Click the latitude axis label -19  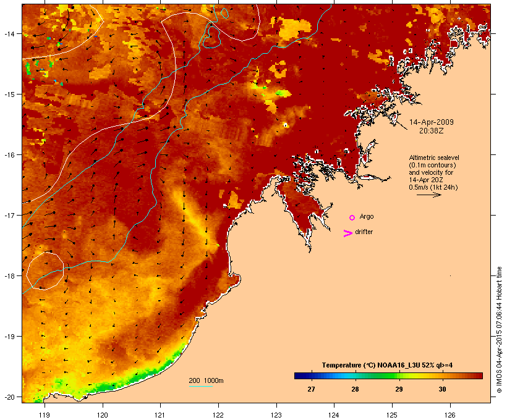pyautogui.click(x=9, y=337)
